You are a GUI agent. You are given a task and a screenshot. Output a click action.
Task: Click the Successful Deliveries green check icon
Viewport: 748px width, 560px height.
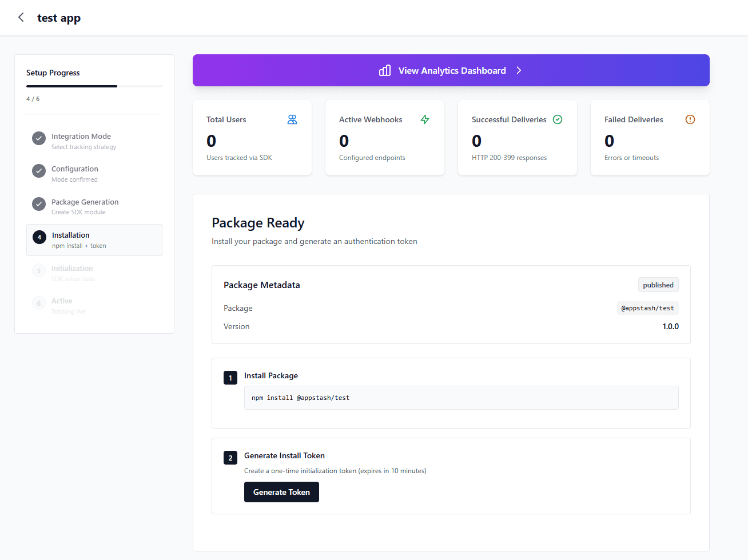pos(558,119)
